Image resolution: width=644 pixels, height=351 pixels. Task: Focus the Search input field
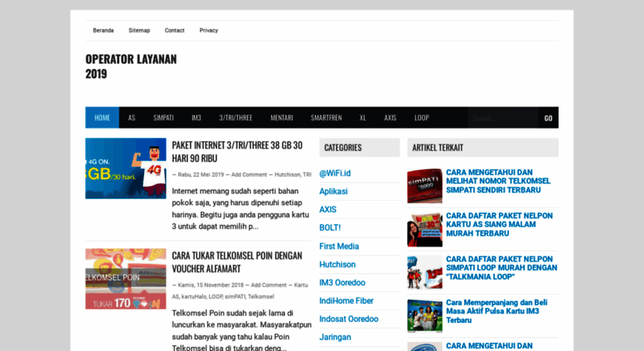(x=503, y=118)
